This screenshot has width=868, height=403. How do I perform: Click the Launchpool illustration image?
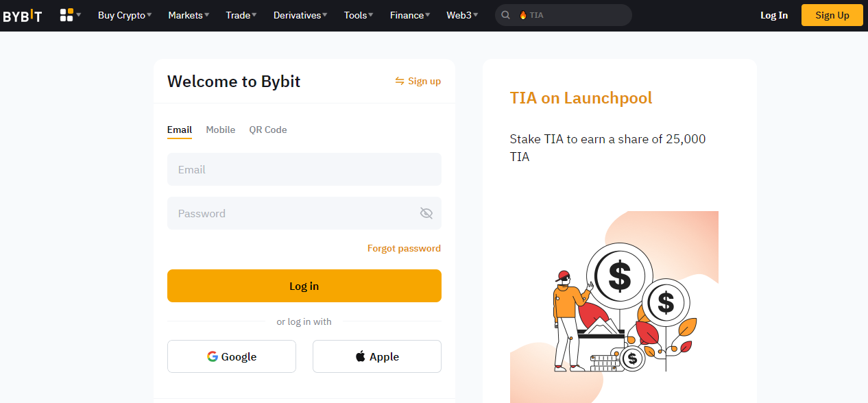614,307
